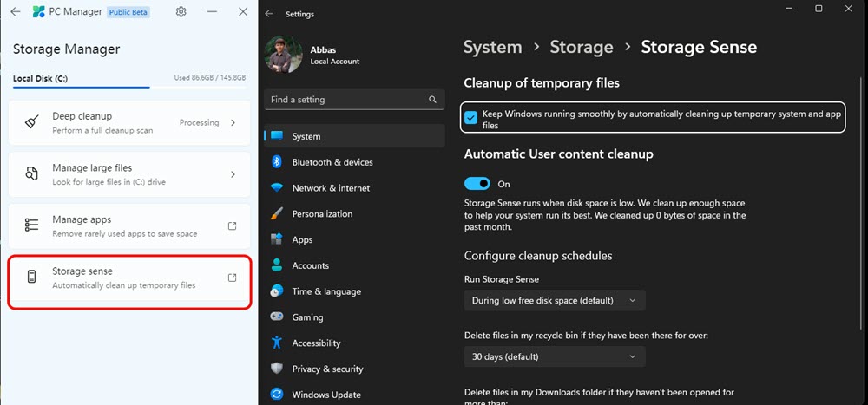The width and height of the screenshot is (868, 405).
Task: Click the Settings window back arrow
Action: 269,14
